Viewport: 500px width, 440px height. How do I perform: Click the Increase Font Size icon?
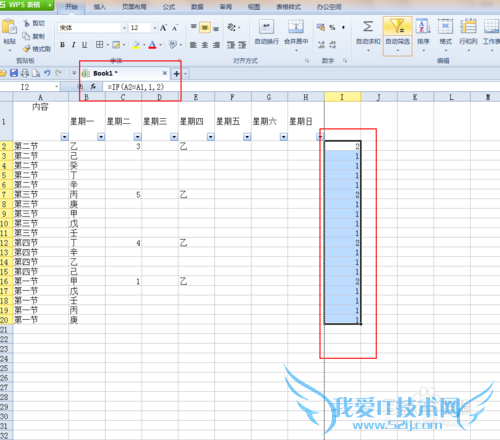(x=163, y=28)
